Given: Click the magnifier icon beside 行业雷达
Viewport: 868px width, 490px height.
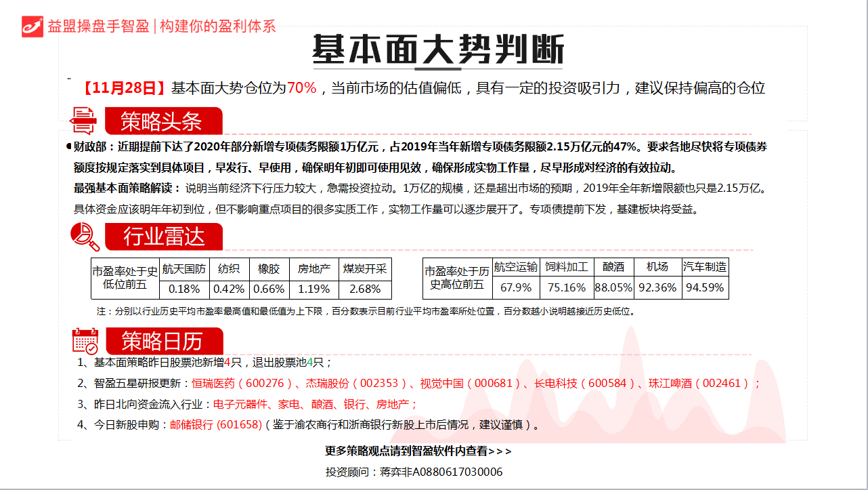Looking at the screenshot, I should 85,237.
